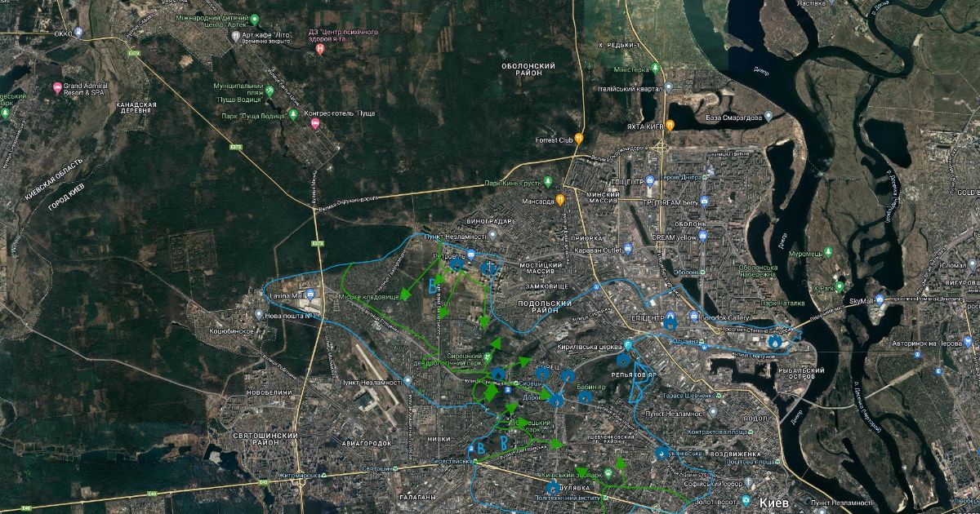Click the Італійський квартал place marker
Viewport: 980px width, 514px height.
[669, 86]
